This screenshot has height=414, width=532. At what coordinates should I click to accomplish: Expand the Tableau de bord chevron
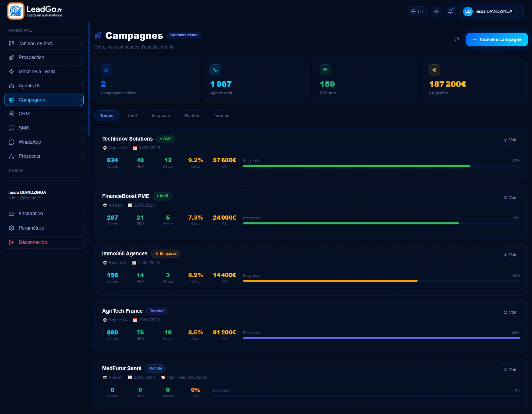click(x=81, y=44)
